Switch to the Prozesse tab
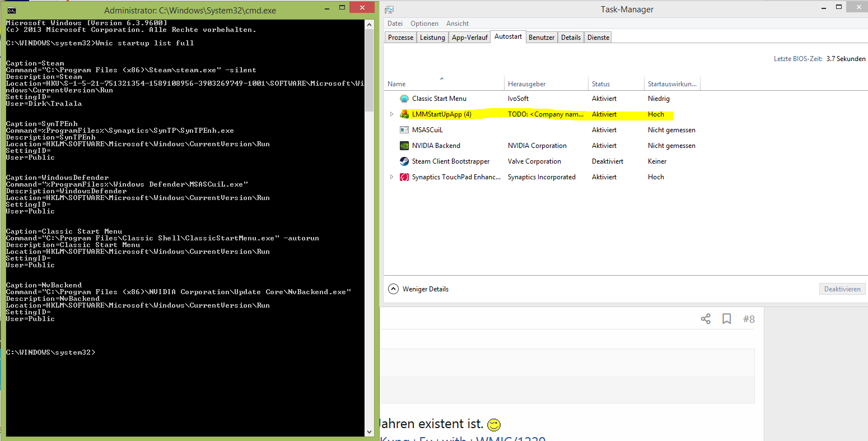 (401, 38)
